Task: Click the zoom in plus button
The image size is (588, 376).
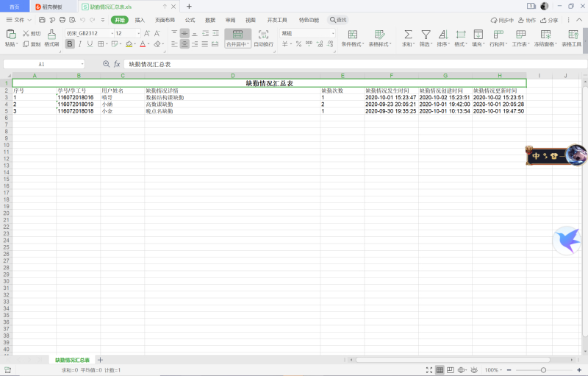Action: (x=579, y=370)
